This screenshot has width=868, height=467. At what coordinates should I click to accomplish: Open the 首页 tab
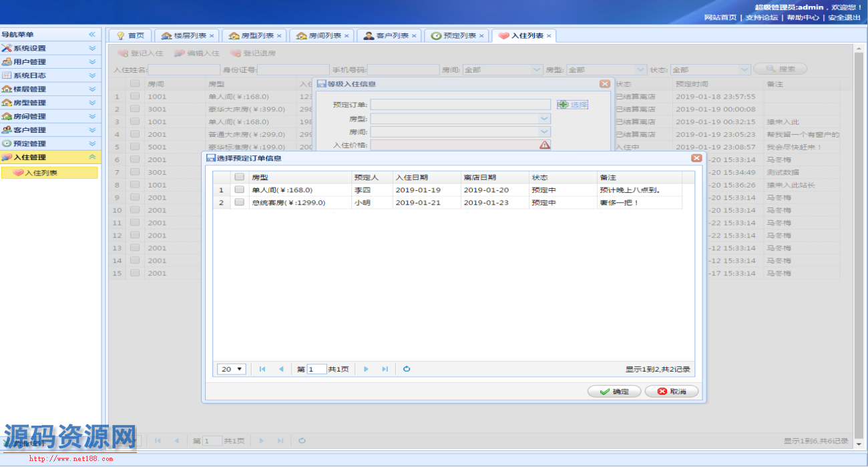pyautogui.click(x=130, y=36)
